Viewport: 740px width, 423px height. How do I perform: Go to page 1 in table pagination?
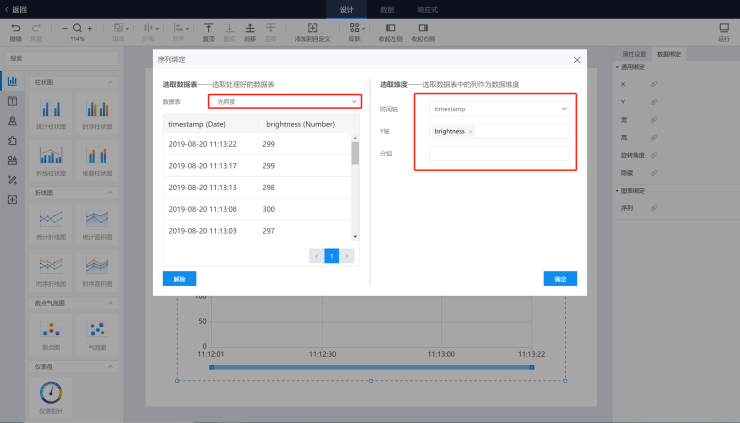pos(332,256)
